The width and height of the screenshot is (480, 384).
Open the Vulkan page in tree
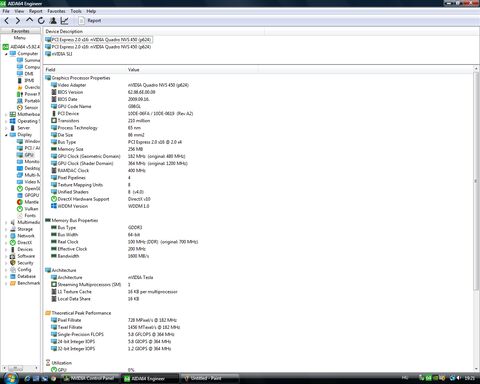pyautogui.click(x=28, y=209)
